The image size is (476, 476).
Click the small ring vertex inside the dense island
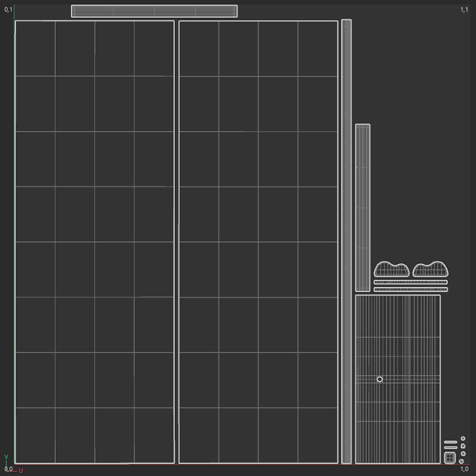(x=380, y=379)
